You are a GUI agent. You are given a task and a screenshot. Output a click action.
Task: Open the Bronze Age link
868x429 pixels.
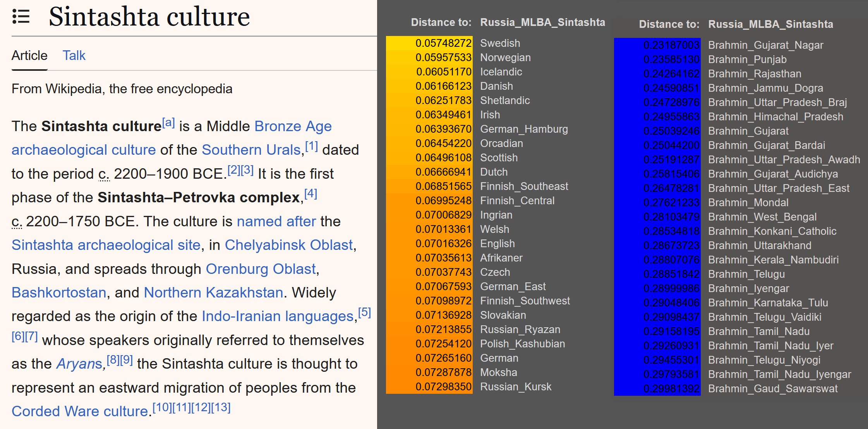293,126
